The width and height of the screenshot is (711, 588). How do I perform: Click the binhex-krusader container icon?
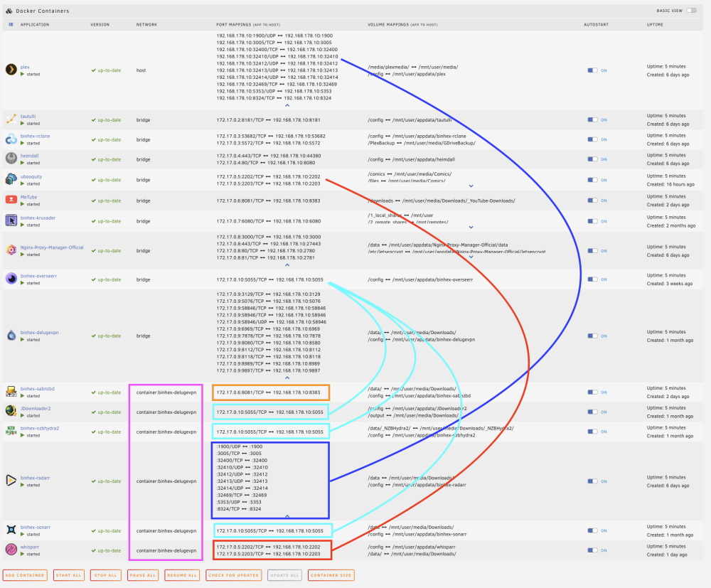tap(11, 221)
